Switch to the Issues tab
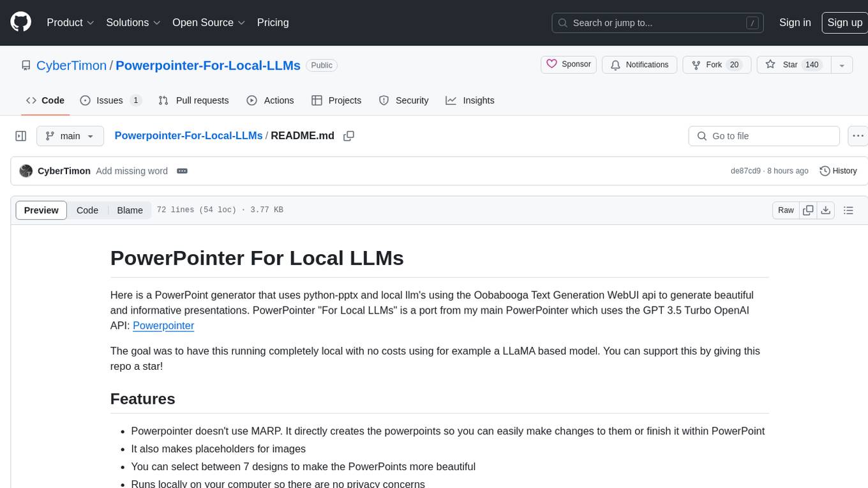 coord(110,100)
